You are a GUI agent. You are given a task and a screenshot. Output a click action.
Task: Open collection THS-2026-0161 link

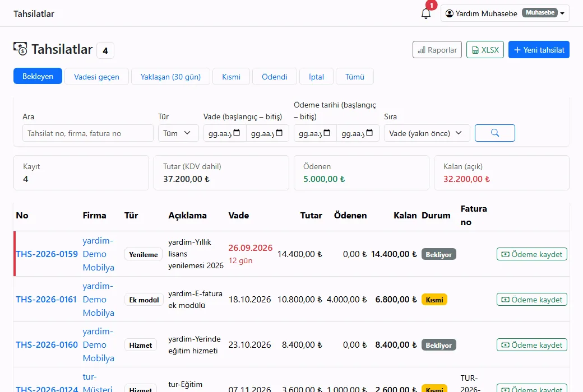pos(46,300)
